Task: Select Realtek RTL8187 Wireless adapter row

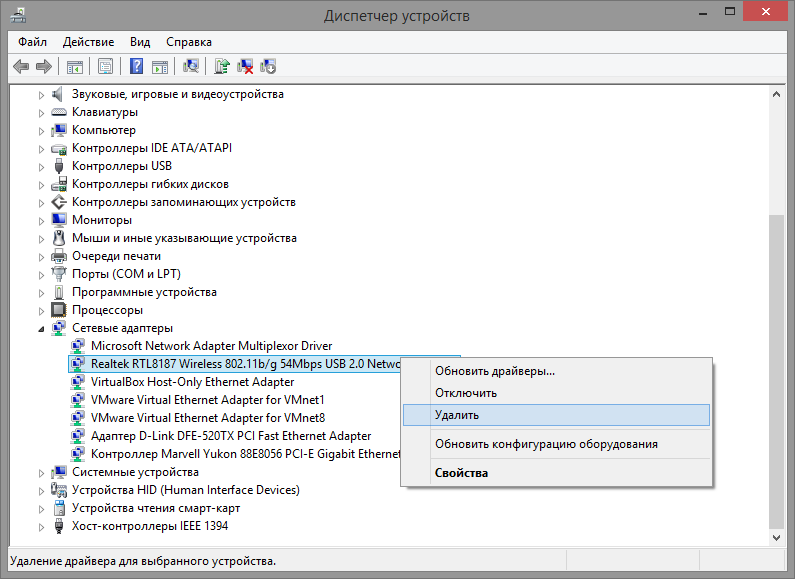Action: tap(234, 364)
